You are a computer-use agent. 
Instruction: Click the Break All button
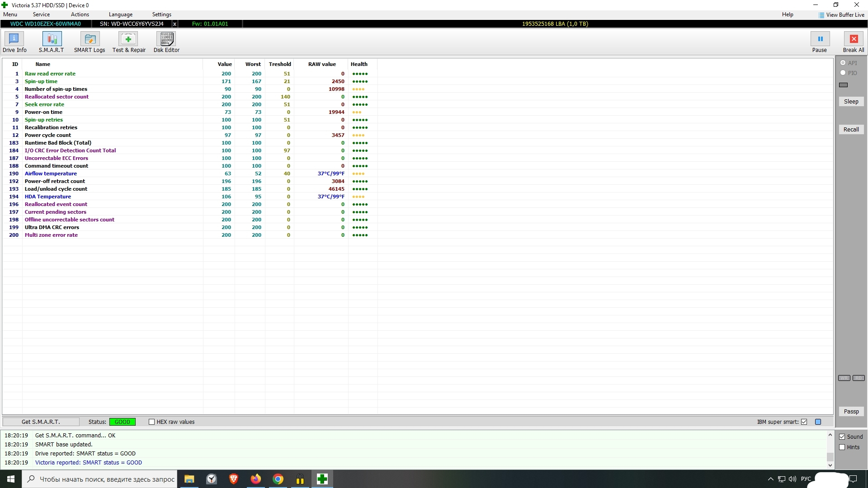click(854, 42)
